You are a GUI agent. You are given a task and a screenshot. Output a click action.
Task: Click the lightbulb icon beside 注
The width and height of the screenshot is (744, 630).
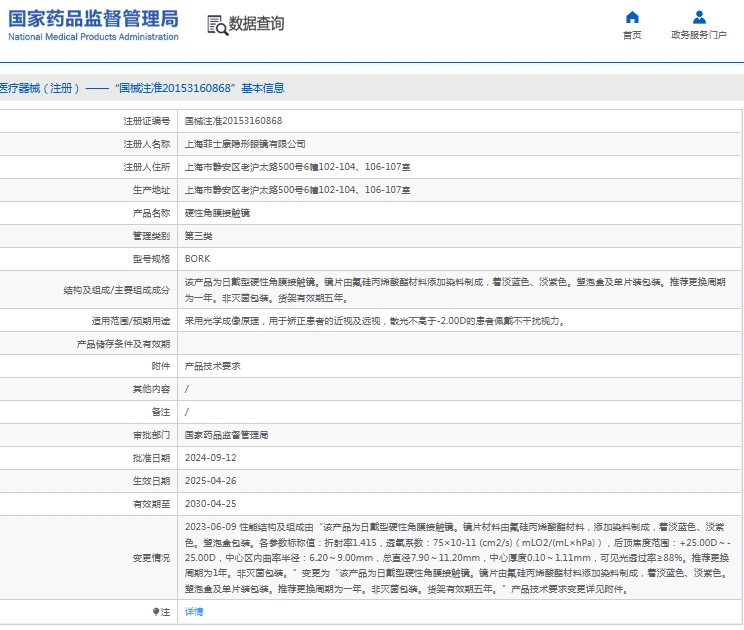156,611
